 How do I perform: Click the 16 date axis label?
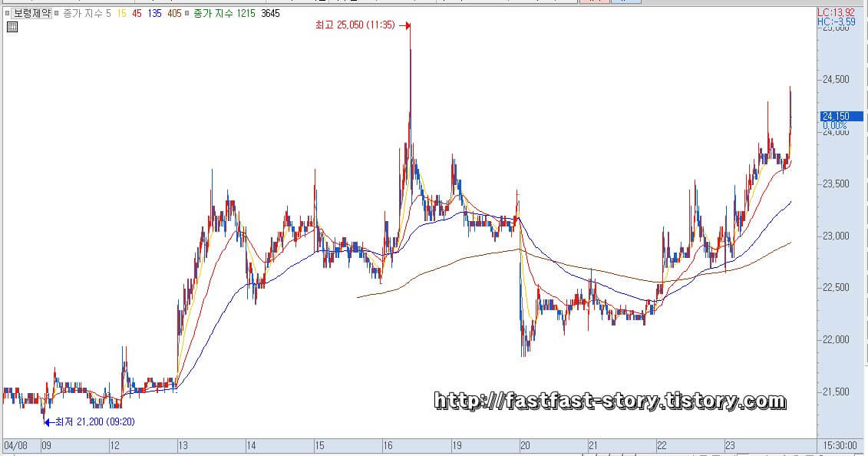388,445
